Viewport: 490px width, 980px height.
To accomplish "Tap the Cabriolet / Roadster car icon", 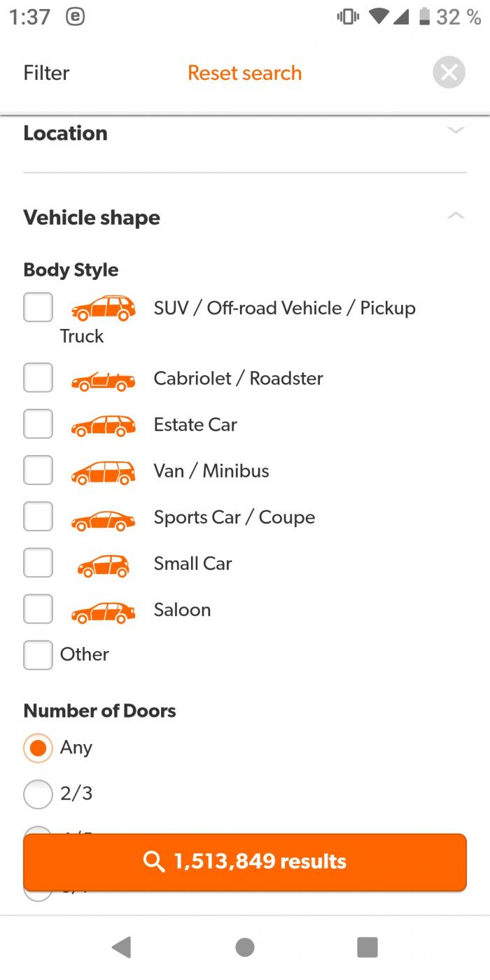I will (103, 379).
